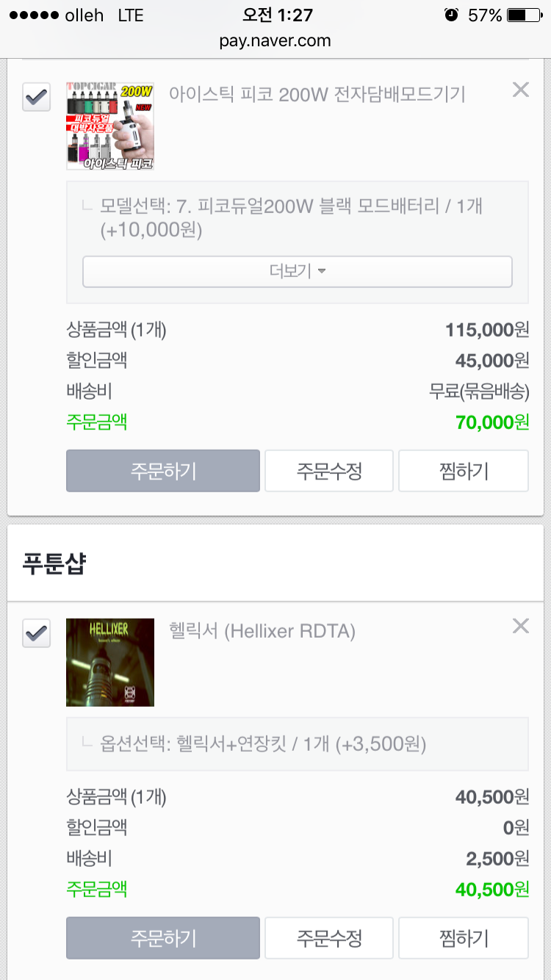
Task: Tap 주문수정 for the Hellixer item
Action: point(329,938)
